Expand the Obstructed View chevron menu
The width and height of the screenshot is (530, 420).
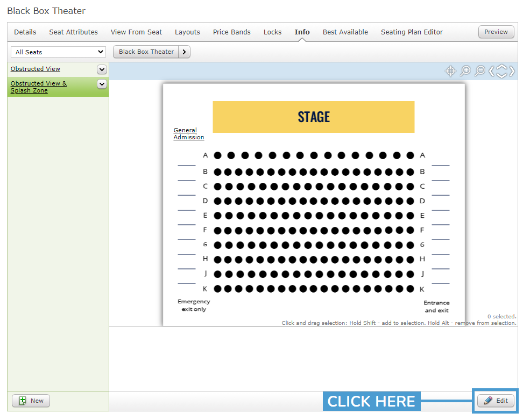102,69
